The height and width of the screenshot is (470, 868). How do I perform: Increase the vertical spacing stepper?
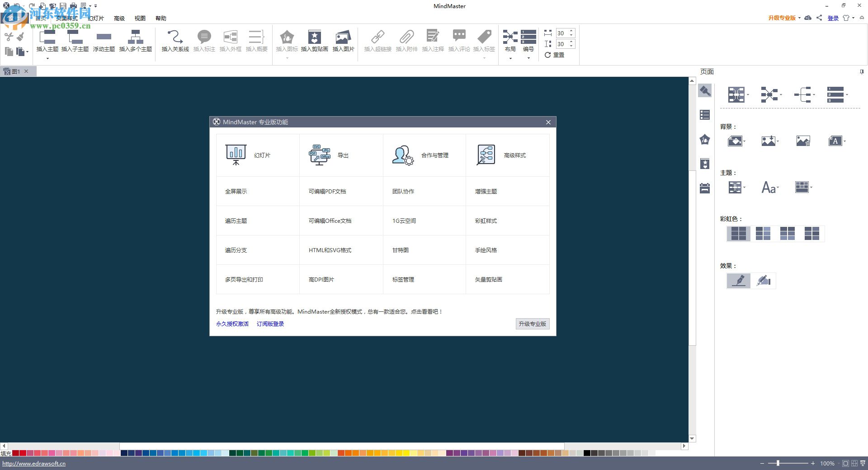571,42
